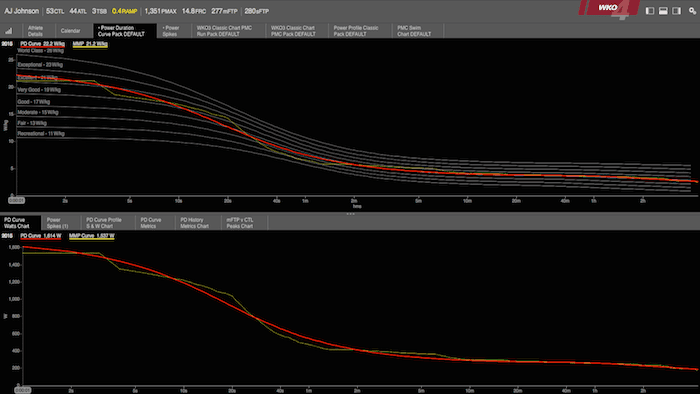Open the search magnifier icon
Viewport: 700px width, 394px height.
point(692,11)
